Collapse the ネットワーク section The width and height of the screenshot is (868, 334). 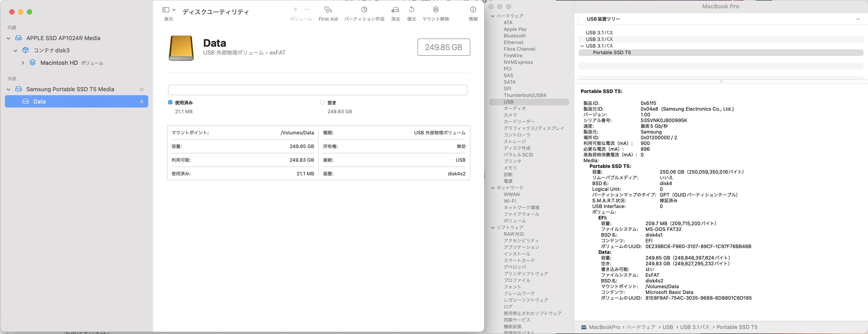(x=493, y=188)
